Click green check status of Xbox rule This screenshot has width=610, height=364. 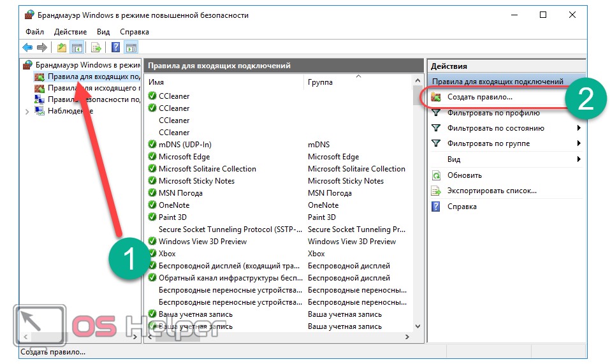click(x=152, y=254)
